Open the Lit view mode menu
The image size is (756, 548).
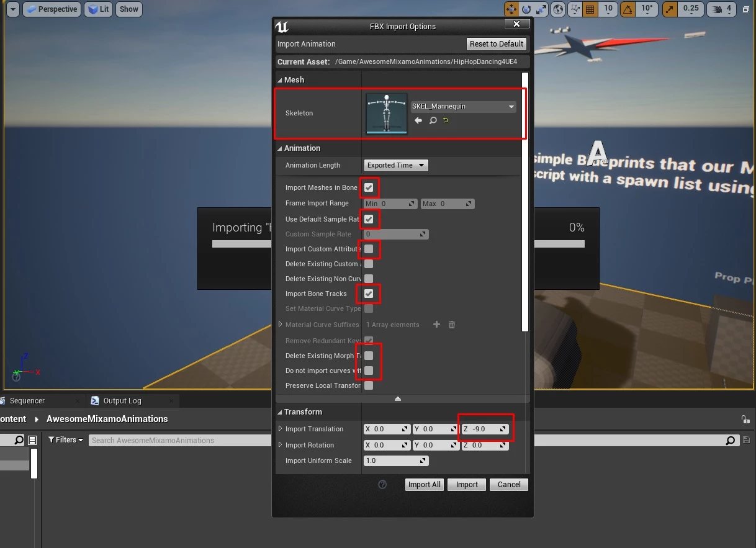pyautogui.click(x=98, y=9)
